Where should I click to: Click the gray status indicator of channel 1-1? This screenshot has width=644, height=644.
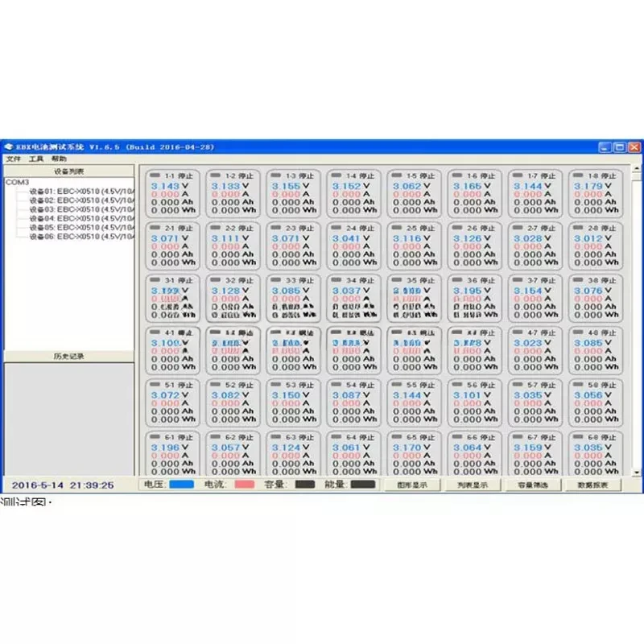click(x=155, y=175)
